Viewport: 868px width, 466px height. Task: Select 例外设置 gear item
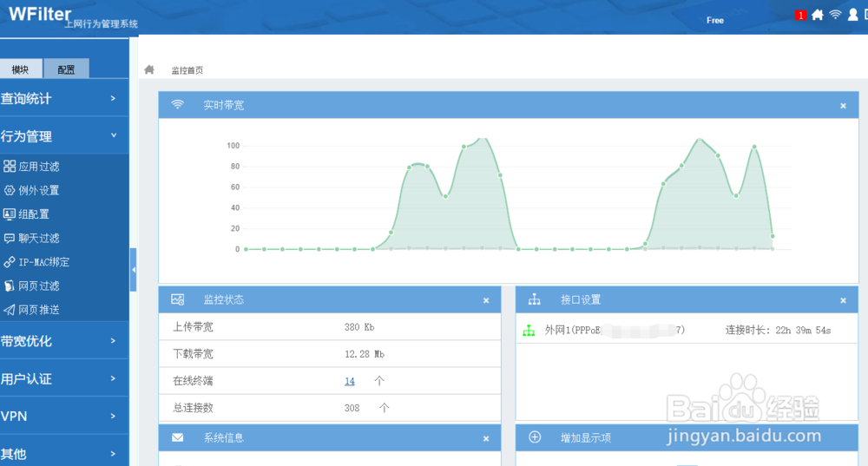(31, 190)
